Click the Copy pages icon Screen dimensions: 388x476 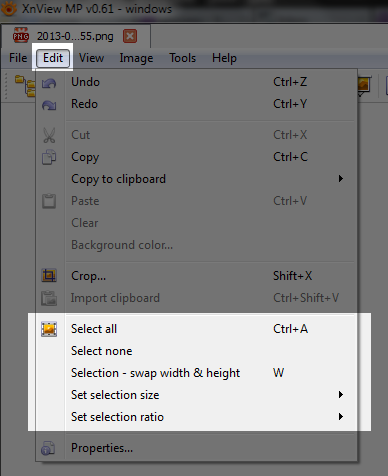[x=49, y=157]
